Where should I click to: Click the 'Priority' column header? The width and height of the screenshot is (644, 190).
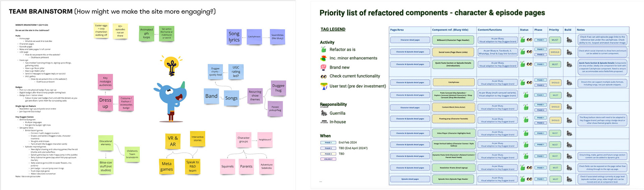coord(554,30)
